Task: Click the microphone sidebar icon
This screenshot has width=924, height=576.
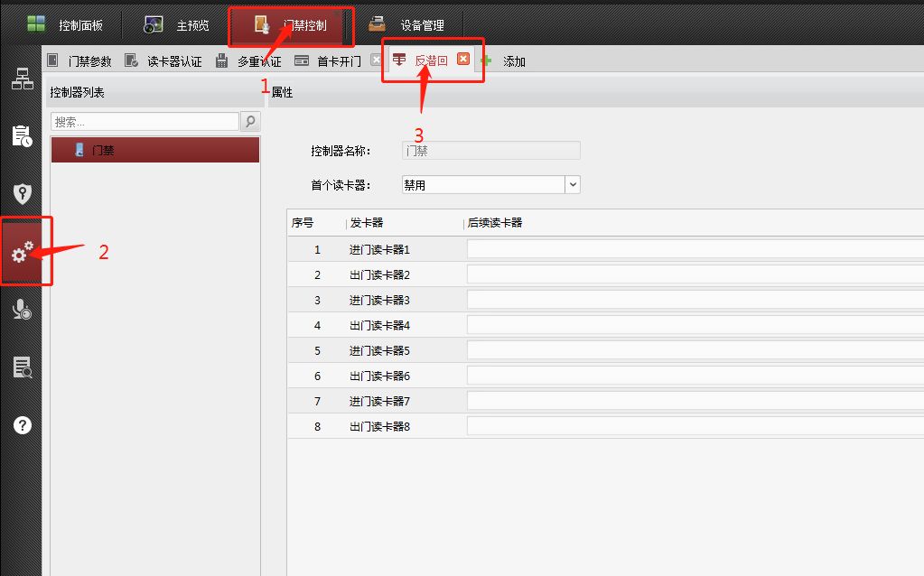Action: point(22,310)
